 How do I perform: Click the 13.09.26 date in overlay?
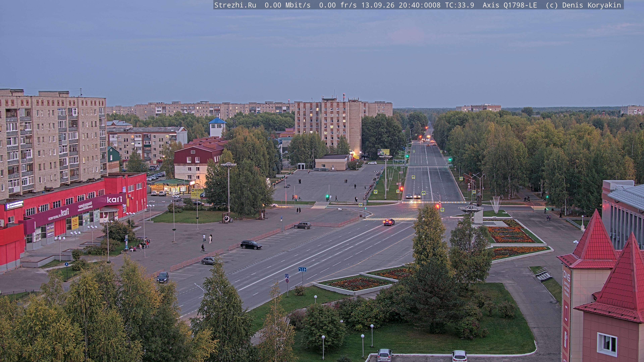pyautogui.click(x=378, y=5)
